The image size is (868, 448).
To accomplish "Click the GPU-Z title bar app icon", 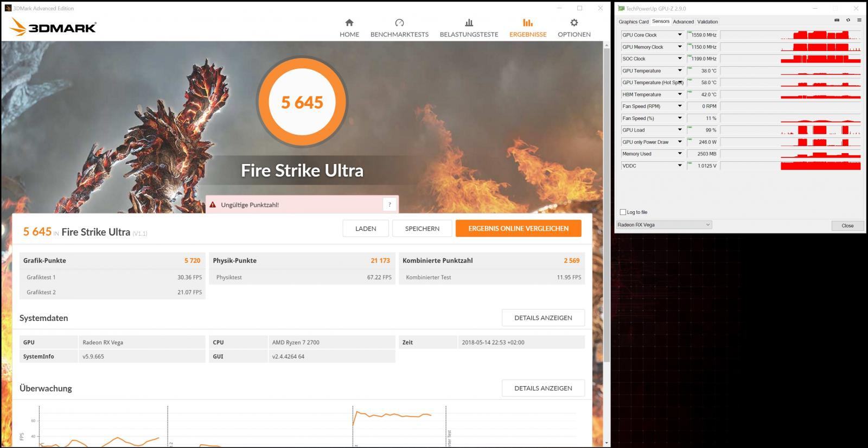I will (621, 8).
